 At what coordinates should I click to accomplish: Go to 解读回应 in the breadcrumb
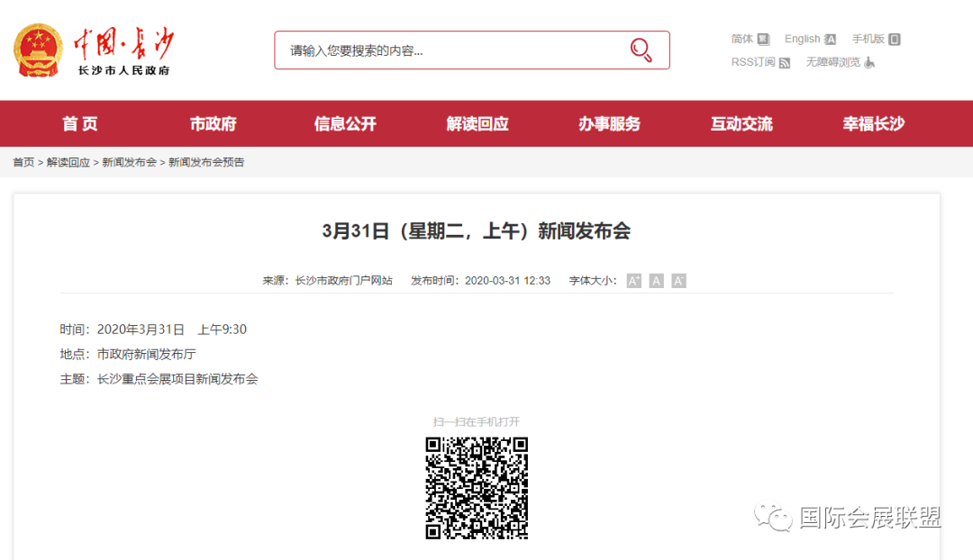coord(68,162)
